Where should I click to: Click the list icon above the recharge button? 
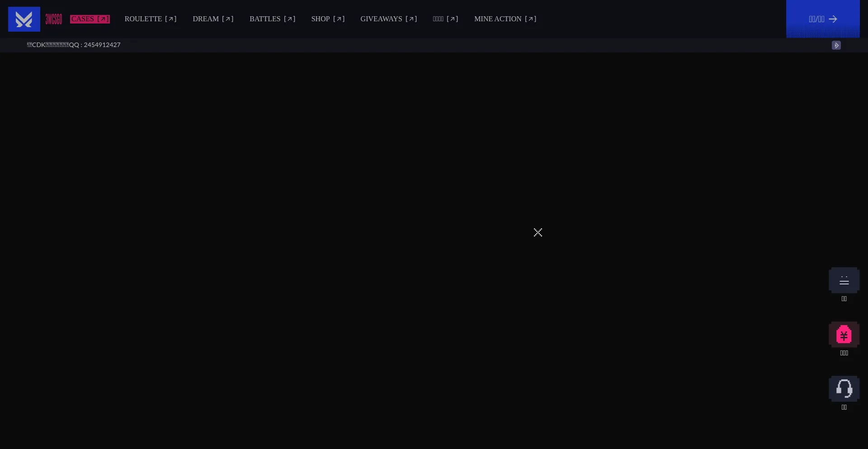(844, 280)
